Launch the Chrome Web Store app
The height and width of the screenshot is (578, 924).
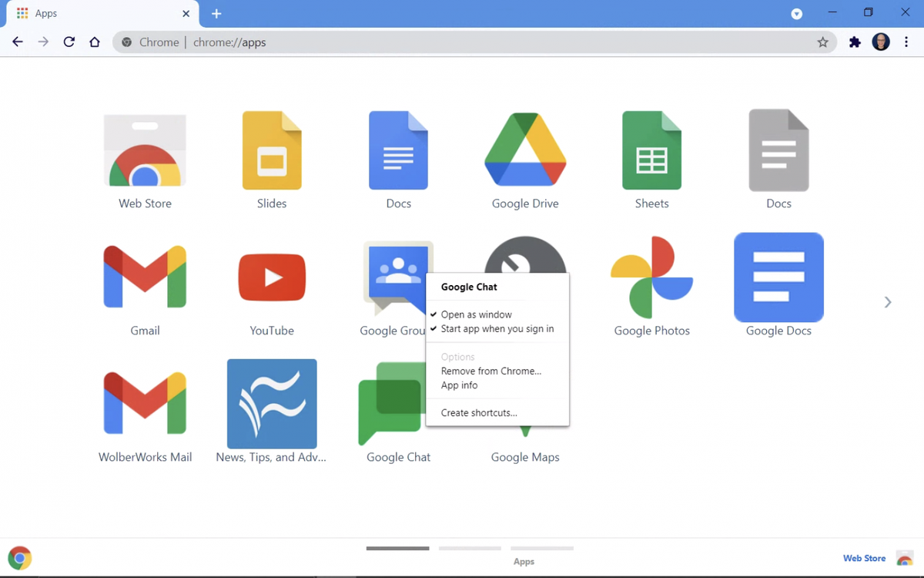[145, 150]
